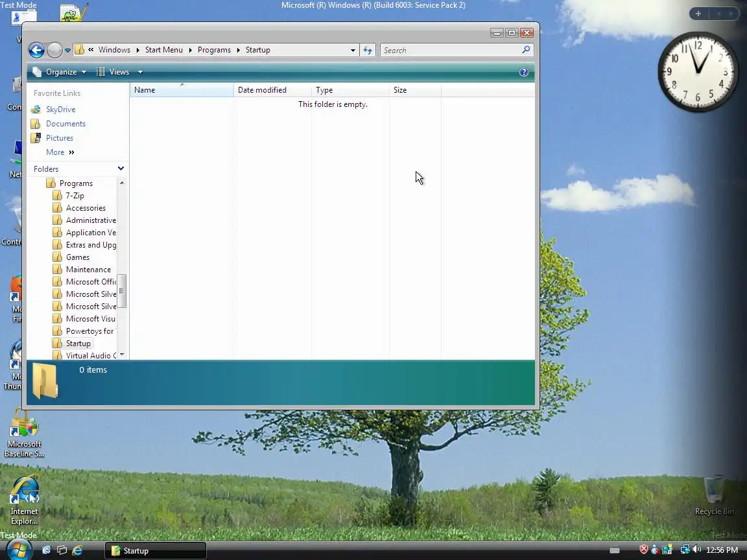Viewport: 747px width, 560px height.
Task: Expand the More favorite links chevron
Action: (x=71, y=152)
